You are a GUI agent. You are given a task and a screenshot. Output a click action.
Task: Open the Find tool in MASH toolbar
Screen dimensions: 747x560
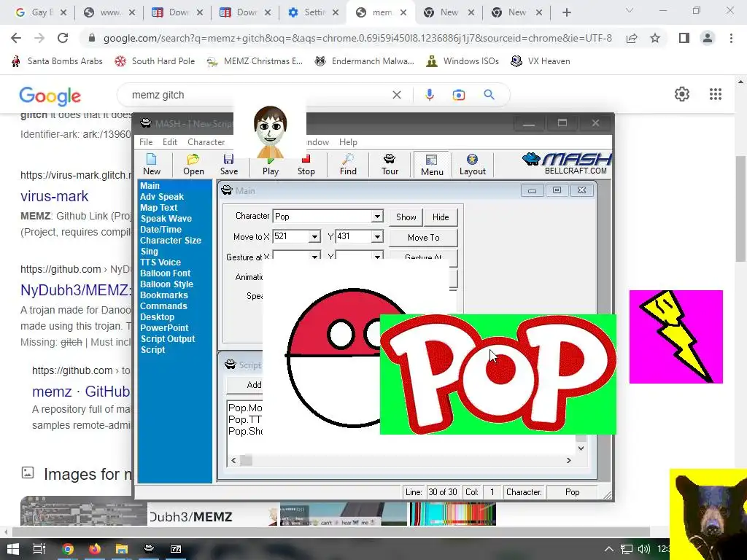[348, 164]
